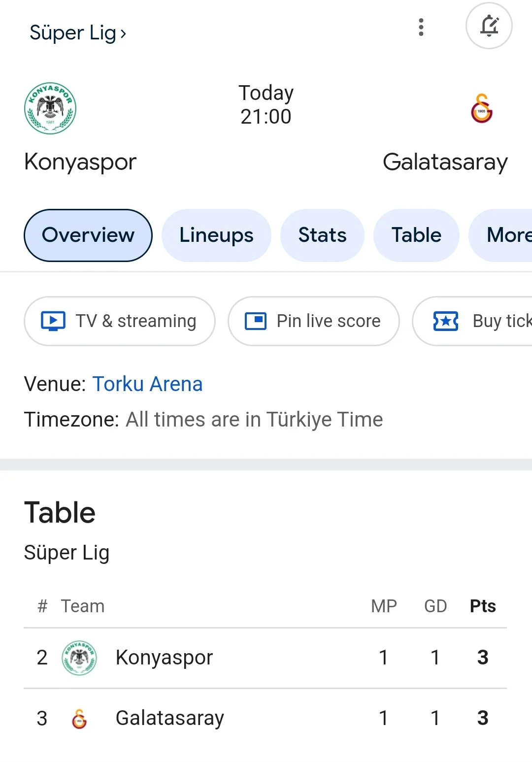Tap the notification bell icon
Viewport: 532px width, 762px height.
pyautogui.click(x=489, y=26)
